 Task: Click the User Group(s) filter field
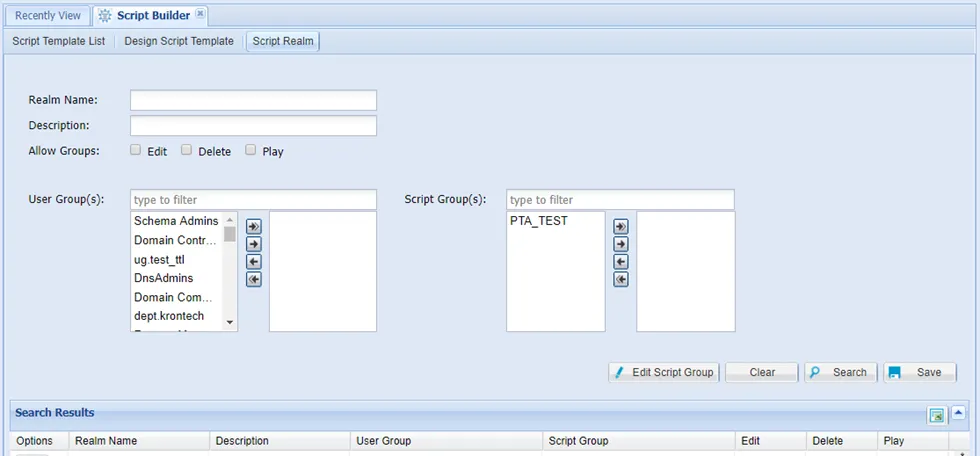(x=253, y=200)
